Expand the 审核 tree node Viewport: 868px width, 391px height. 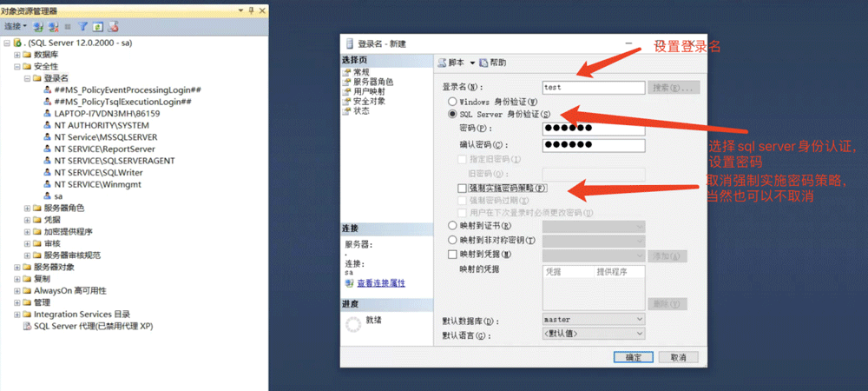(27, 243)
